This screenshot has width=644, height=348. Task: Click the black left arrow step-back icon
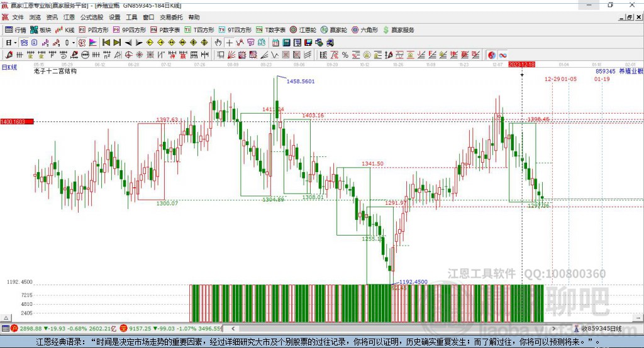tap(128, 42)
